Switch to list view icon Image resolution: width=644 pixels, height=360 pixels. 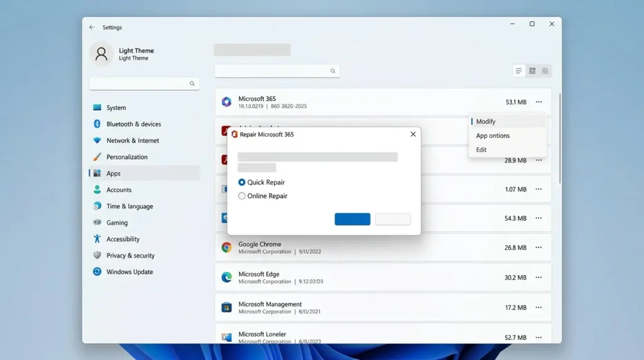[519, 70]
